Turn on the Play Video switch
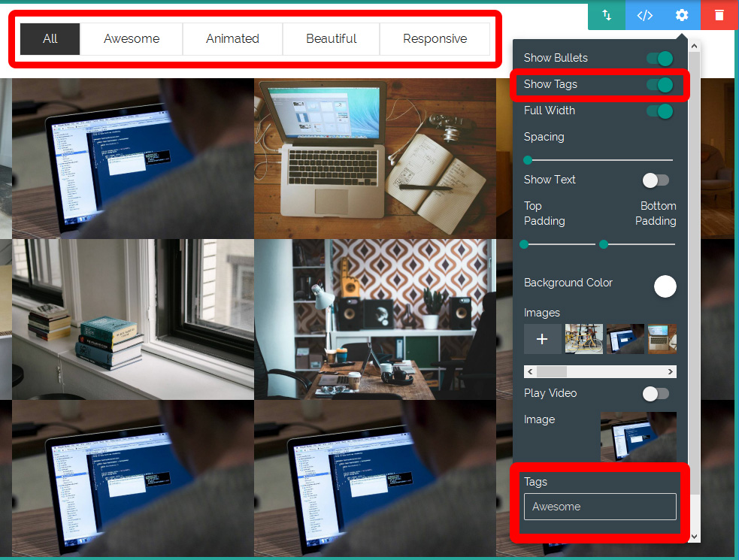Image resolution: width=739 pixels, height=560 pixels. [x=656, y=393]
